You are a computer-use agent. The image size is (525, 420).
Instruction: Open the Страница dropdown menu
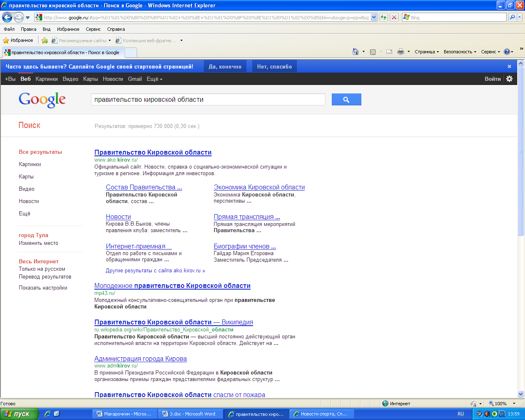pos(427,52)
